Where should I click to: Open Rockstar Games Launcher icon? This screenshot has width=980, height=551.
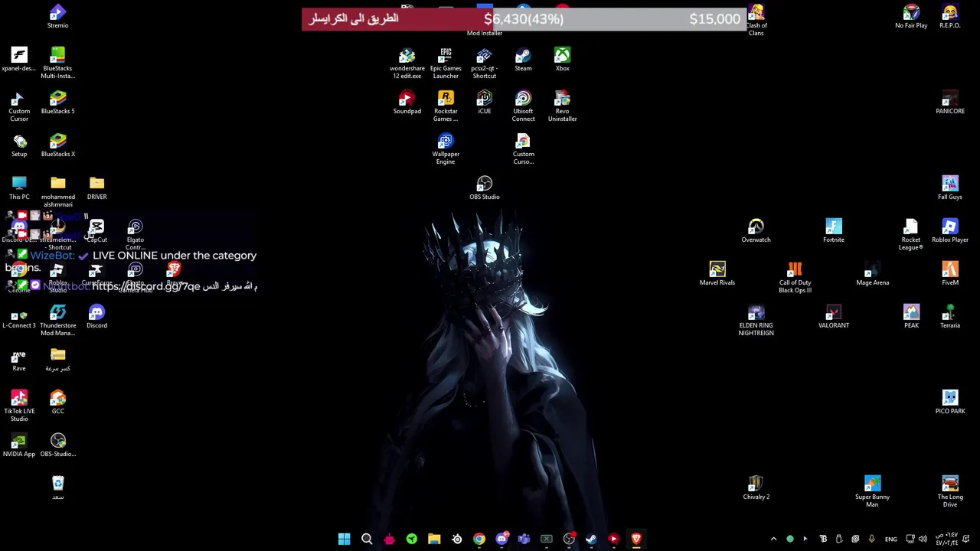446,106
